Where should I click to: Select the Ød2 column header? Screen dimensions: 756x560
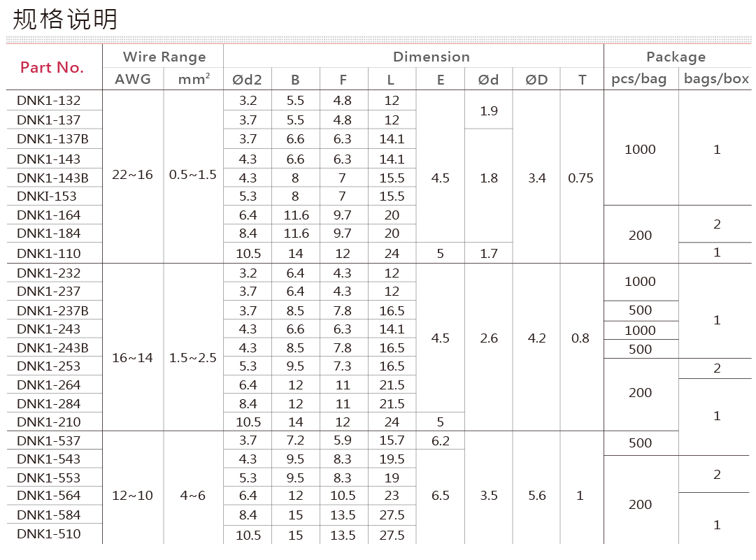tap(247, 80)
